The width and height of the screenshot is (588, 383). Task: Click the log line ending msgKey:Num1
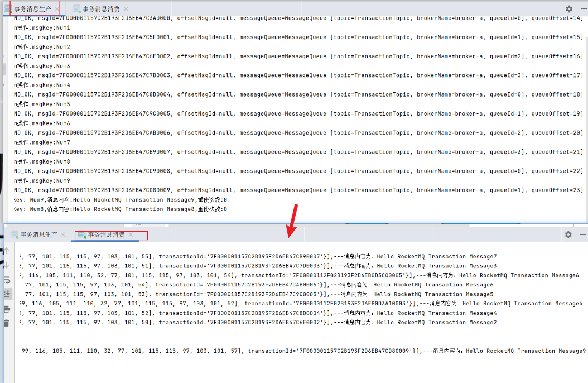point(42,28)
